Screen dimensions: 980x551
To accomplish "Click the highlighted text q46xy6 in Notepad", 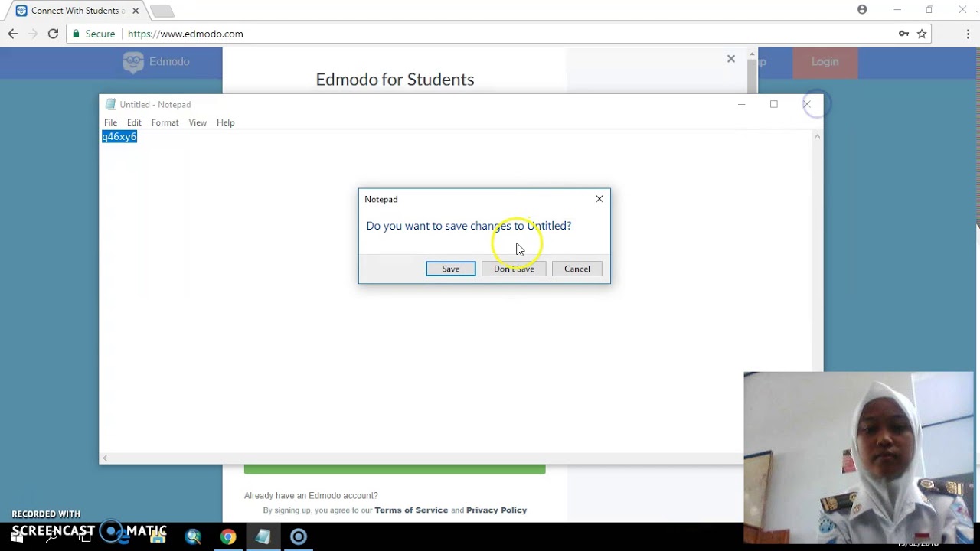I will pyautogui.click(x=119, y=137).
